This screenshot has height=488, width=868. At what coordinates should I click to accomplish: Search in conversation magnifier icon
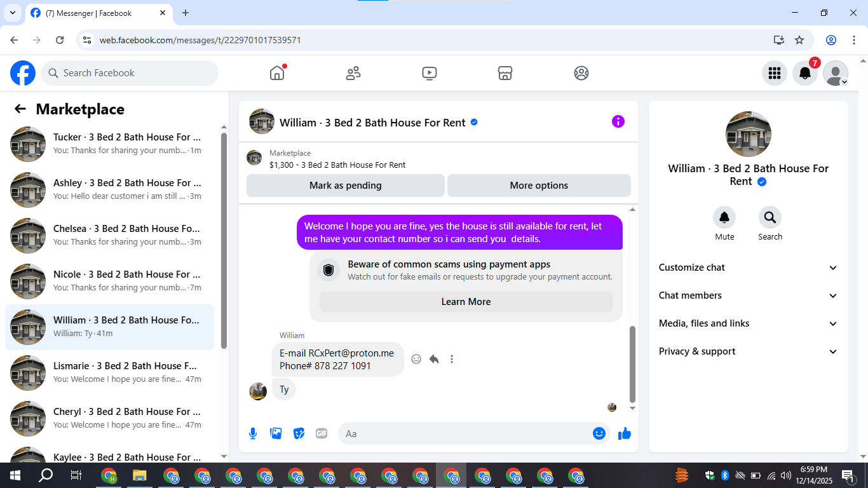[770, 218]
